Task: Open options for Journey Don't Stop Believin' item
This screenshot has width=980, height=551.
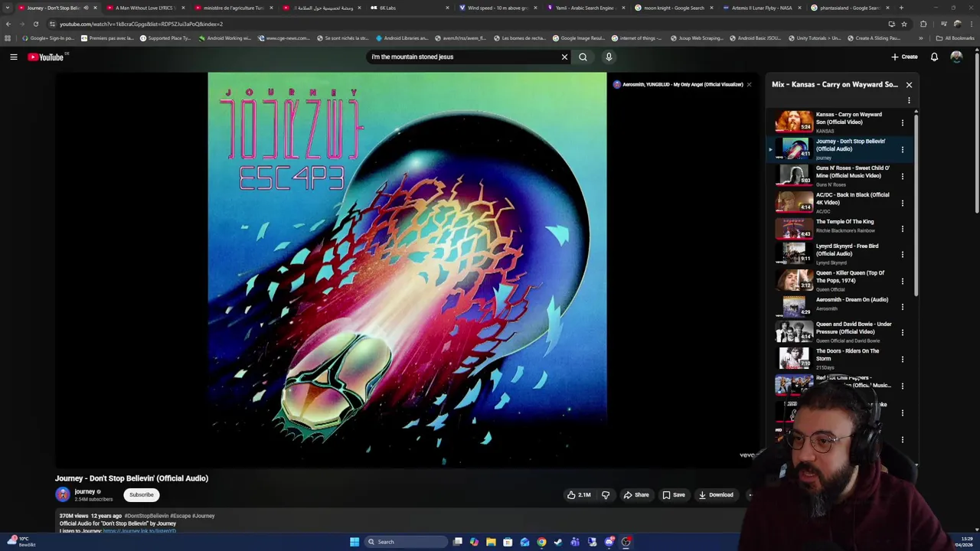Action: tap(902, 149)
